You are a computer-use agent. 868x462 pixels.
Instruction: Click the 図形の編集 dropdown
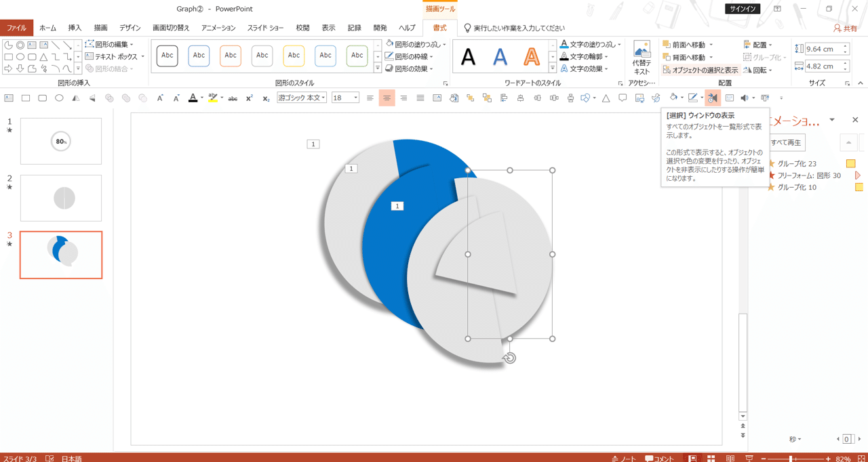(109, 44)
